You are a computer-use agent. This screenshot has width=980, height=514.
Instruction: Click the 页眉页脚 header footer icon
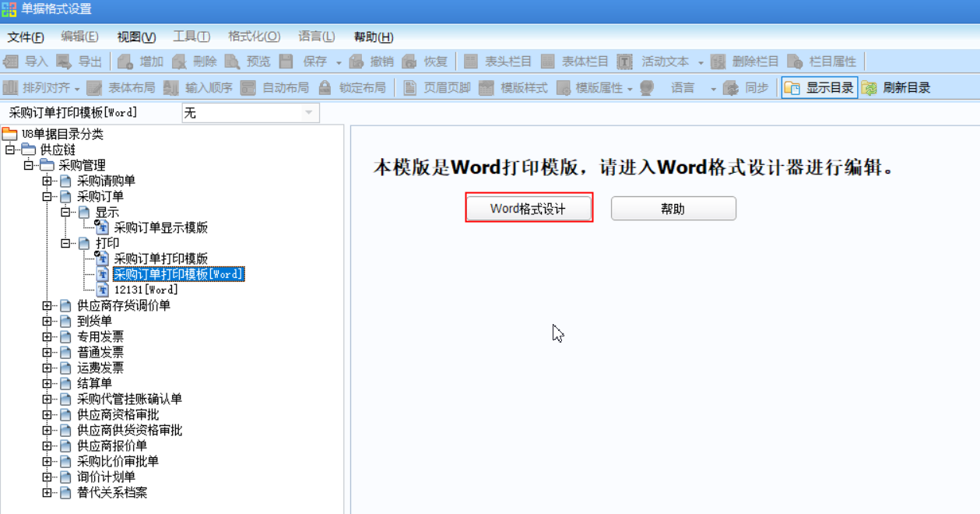(x=410, y=88)
